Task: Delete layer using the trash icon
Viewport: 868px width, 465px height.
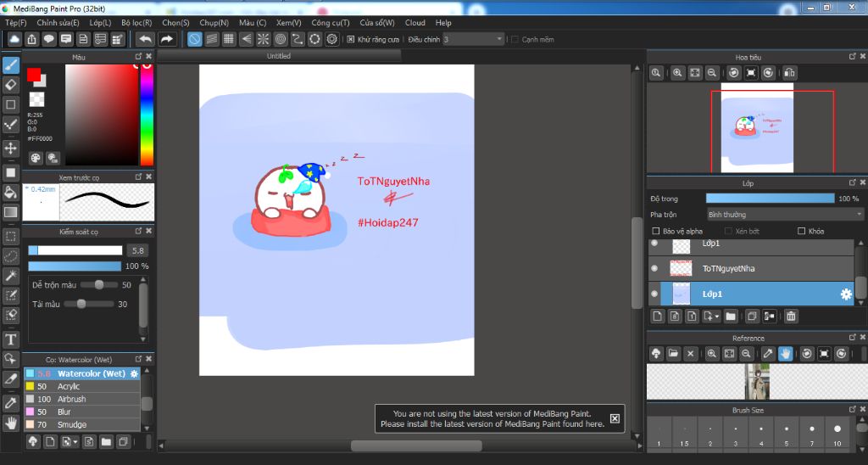Action: tap(791, 317)
